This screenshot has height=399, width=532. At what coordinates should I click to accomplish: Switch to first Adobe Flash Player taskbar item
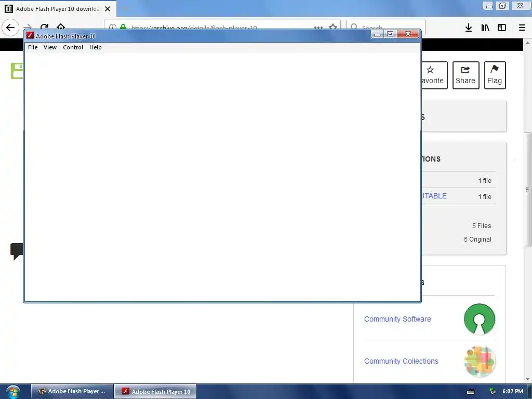pyautogui.click(x=72, y=392)
